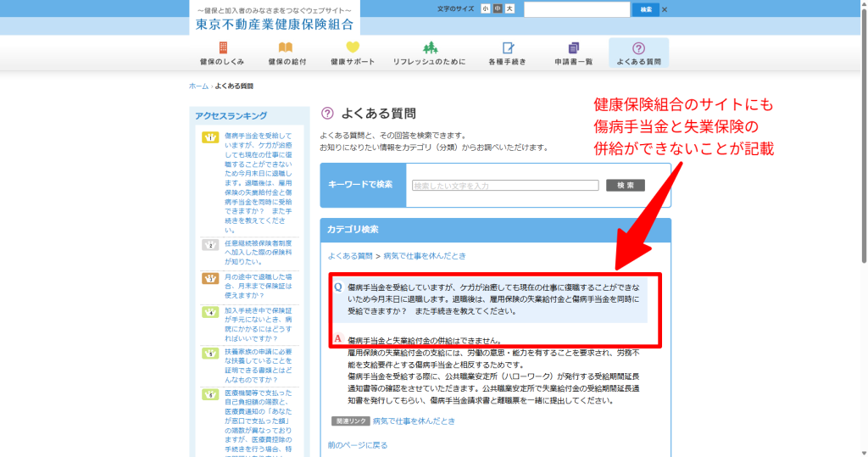Click the rank 6 crown icon

[x=210, y=394]
